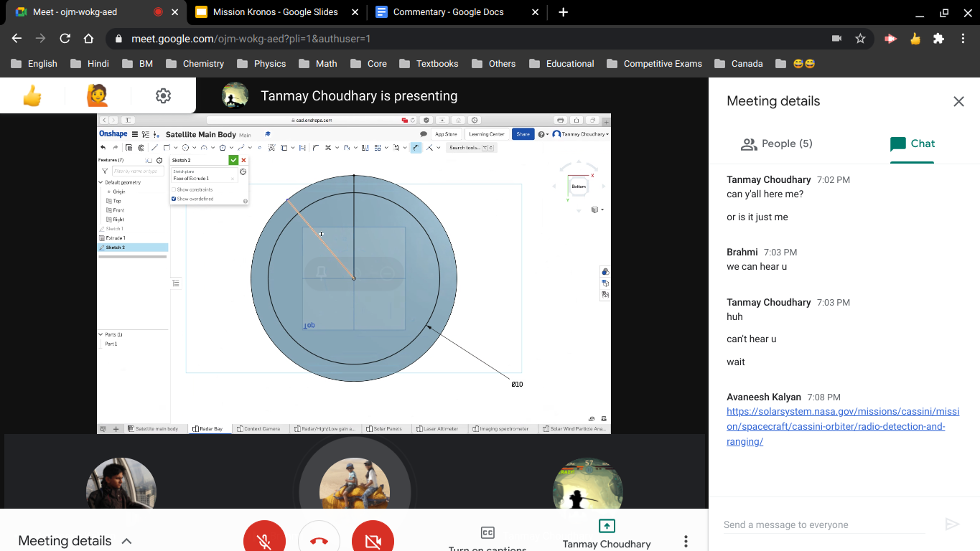Click the raise hand emoji icon
The image size is (980, 551).
click(97, 95)
